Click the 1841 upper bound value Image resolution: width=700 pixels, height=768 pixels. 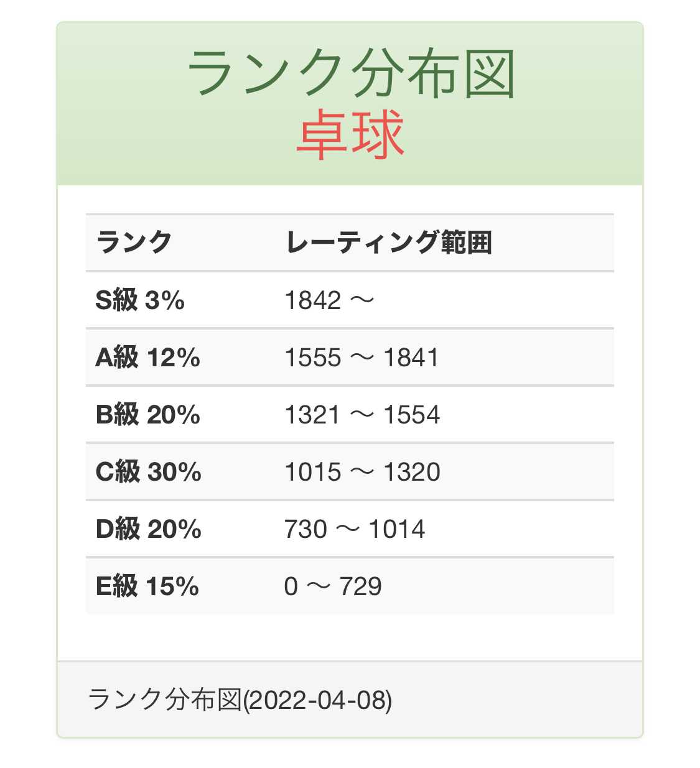pyautogui.click(x=411, y=358)
